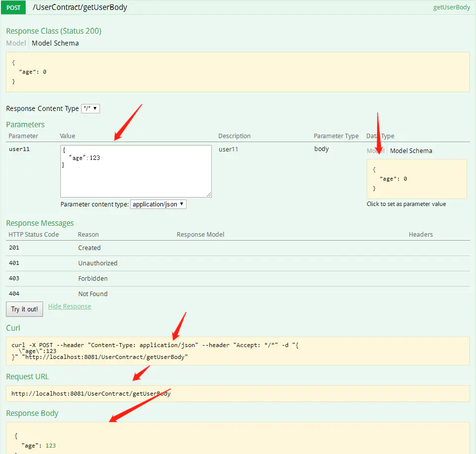Click the Response Messages section heading

pos(40,223)
